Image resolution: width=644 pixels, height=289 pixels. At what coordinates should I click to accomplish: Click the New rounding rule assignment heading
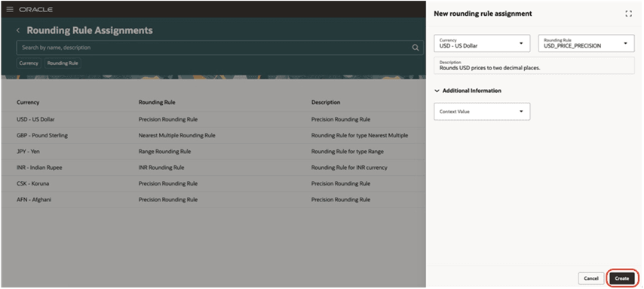pos(483,14)
